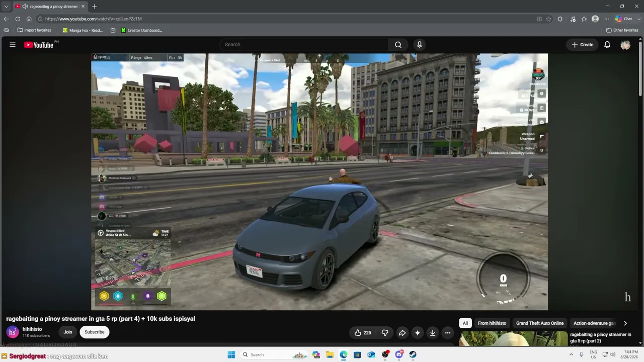The image size is (644, 362).
Task: Click the Create button on YouTube
Action: point(583,45)
